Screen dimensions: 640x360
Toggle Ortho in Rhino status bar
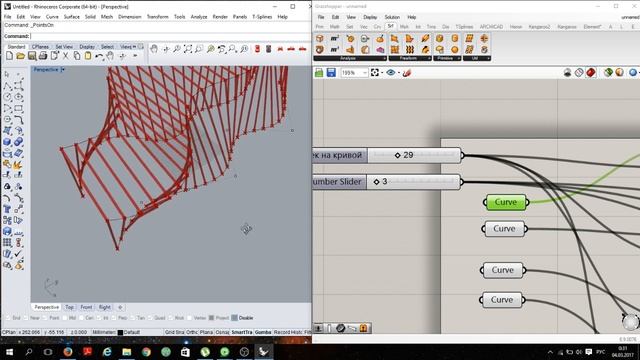pyautogui.click(x=193, y=332)
